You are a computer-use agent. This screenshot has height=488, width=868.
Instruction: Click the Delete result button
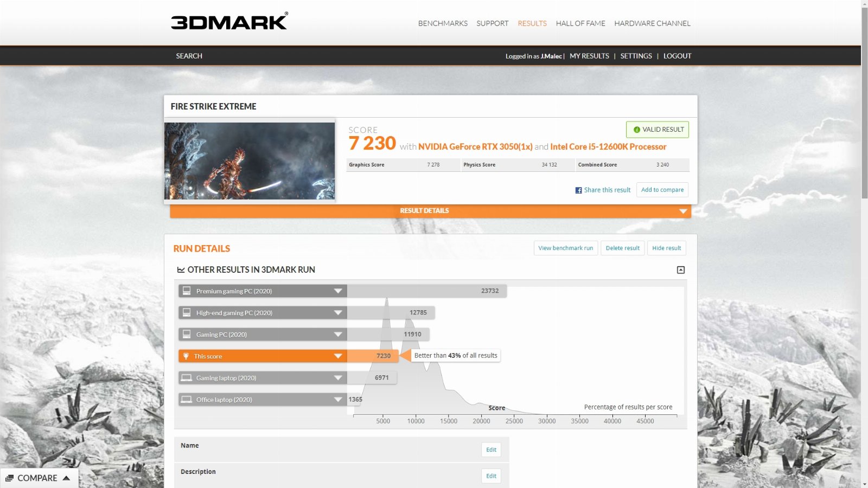click(623, 248)
